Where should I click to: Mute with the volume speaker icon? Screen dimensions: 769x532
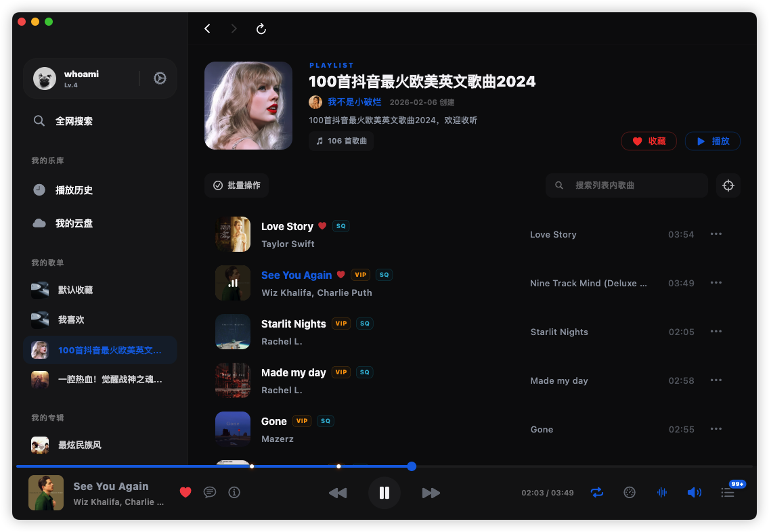(695, 492)
